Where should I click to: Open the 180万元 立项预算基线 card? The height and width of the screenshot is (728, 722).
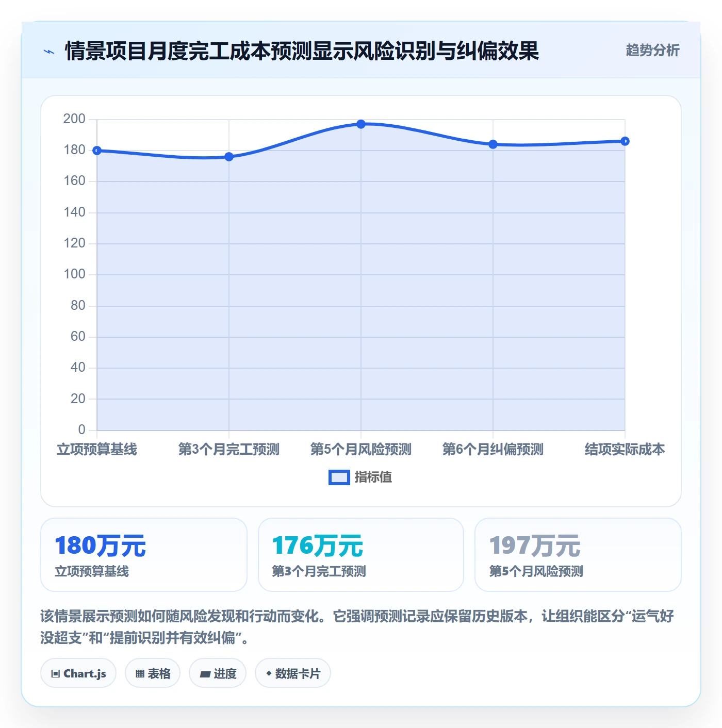144,555
